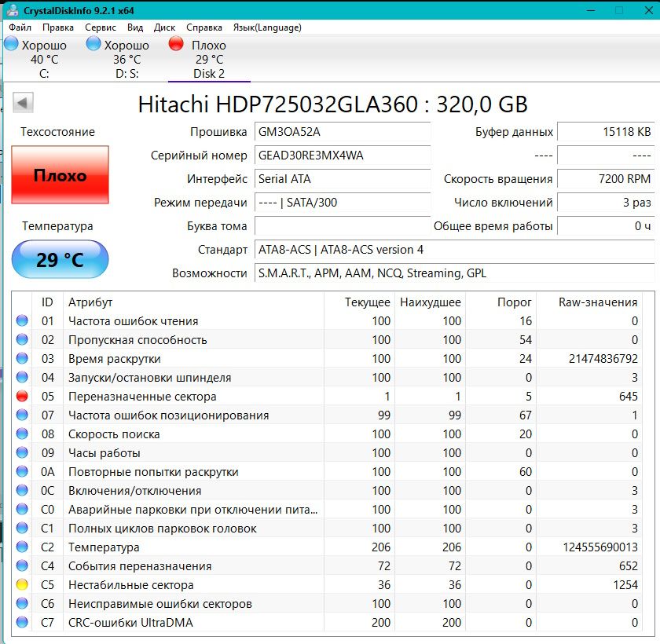Click the Атрибут column header

click(90, 302)
